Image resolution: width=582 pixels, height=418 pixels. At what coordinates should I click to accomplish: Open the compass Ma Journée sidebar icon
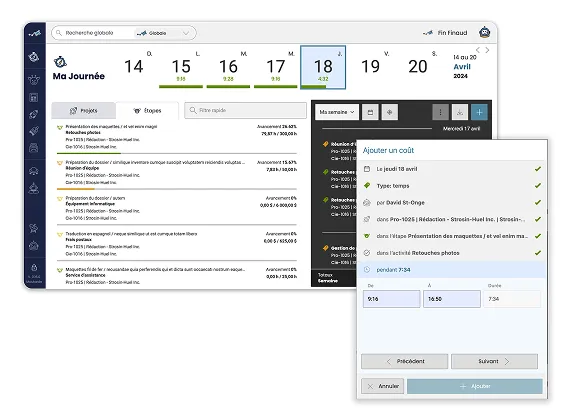pos(34,57)
